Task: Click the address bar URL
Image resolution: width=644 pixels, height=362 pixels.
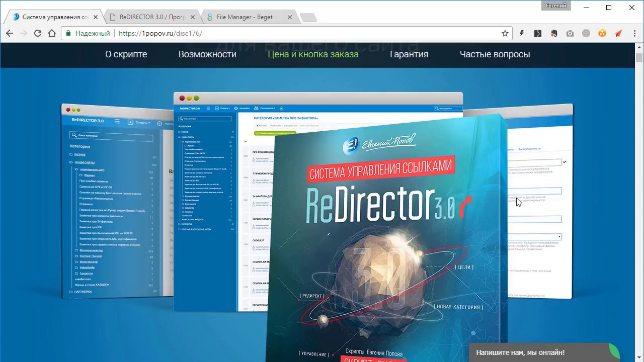Action: (x=160, y=34)
